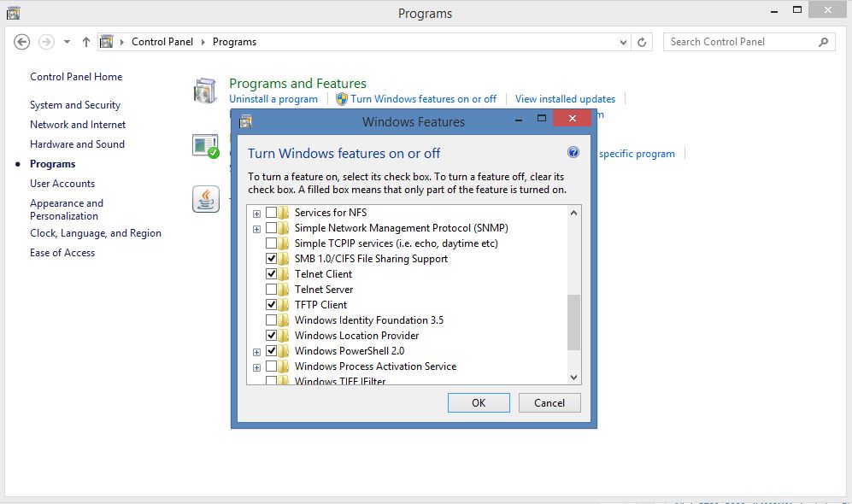Click the refresh icon beside address bar

point(642,41)
